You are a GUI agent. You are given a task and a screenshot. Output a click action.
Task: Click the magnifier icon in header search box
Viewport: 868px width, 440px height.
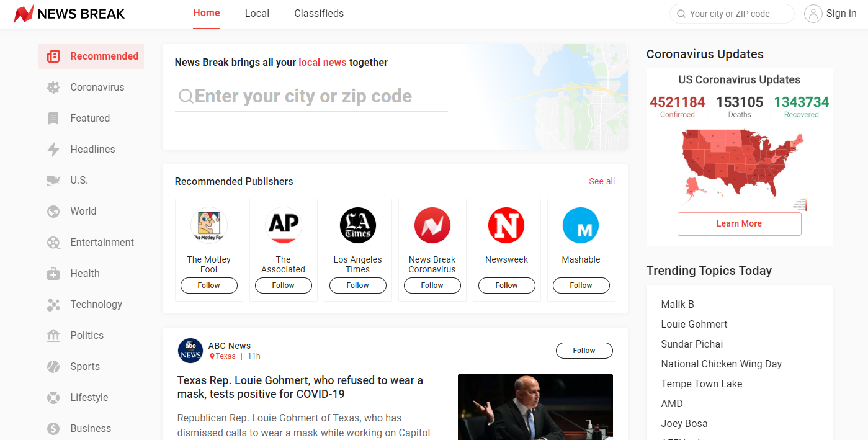[x=681, y=14]
